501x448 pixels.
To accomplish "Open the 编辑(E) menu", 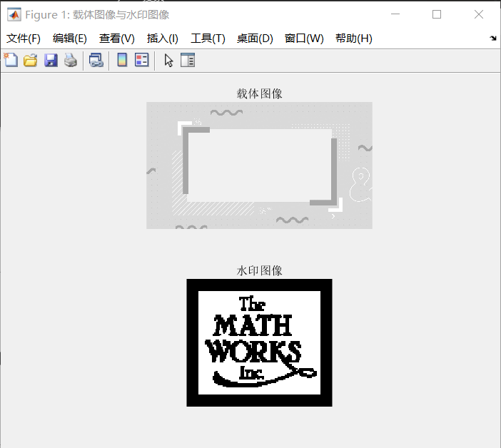I will (x=70, y=39).
